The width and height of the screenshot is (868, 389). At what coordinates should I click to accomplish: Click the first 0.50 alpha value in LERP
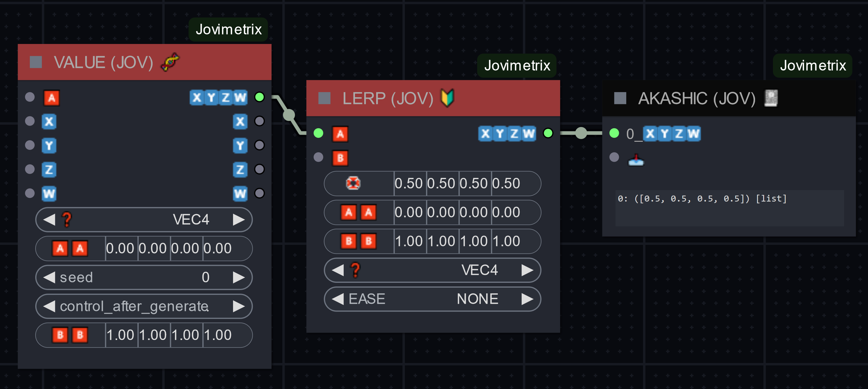click(x=408, y=183)
